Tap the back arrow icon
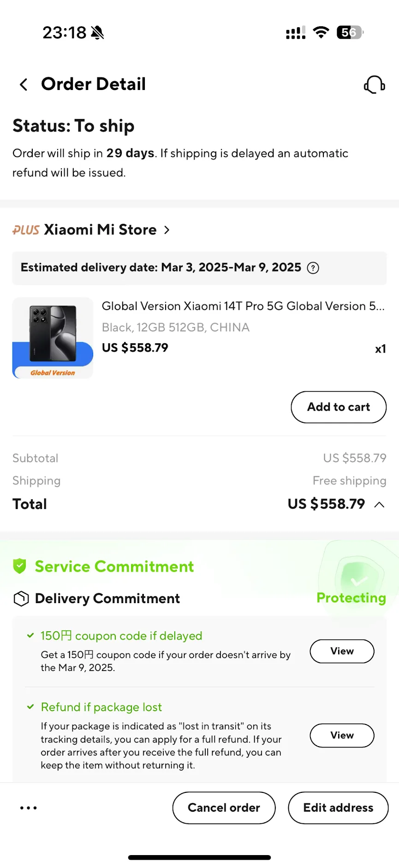 pos(24,84)
